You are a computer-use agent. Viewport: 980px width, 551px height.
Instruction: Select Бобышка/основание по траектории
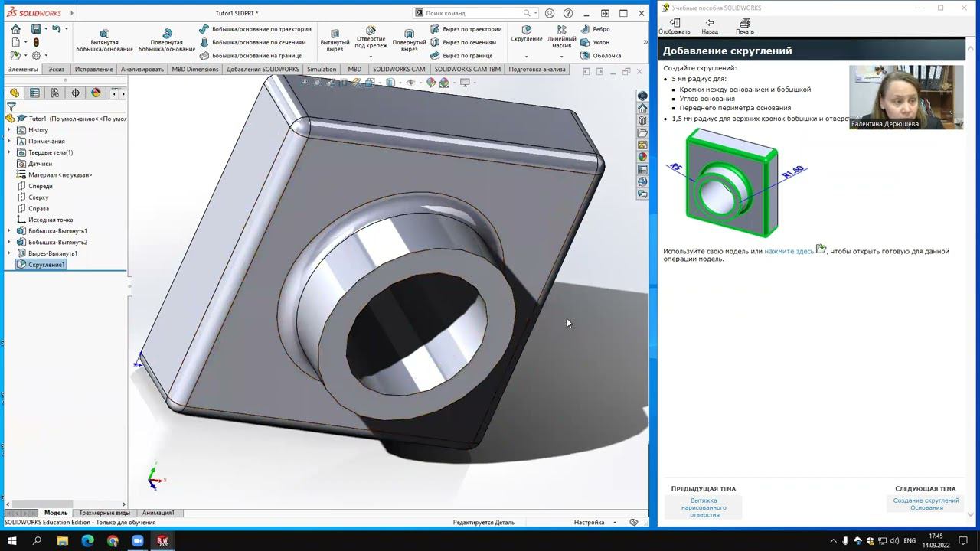coord(255,29)
